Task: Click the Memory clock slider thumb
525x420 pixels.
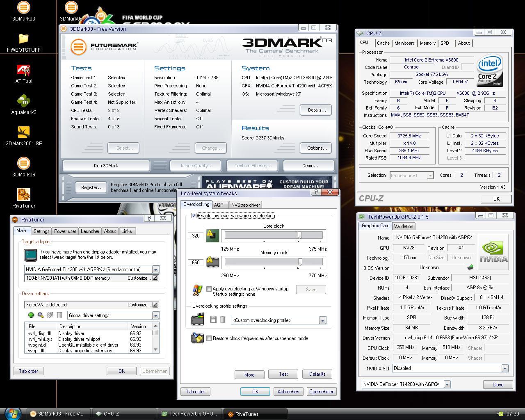Action: 300,262
